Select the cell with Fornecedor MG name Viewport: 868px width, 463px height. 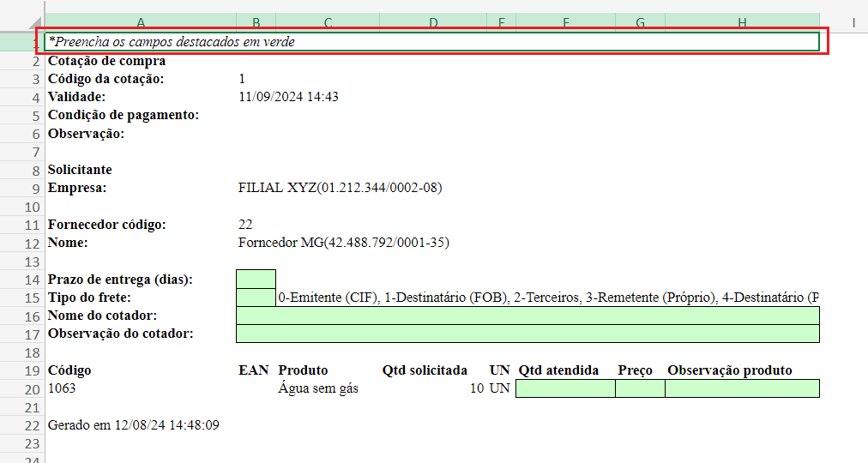click(343, 243)
